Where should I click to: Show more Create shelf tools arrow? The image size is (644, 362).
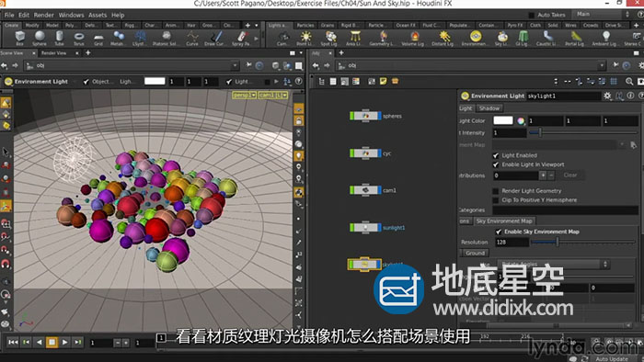click(x=257, y=39)
